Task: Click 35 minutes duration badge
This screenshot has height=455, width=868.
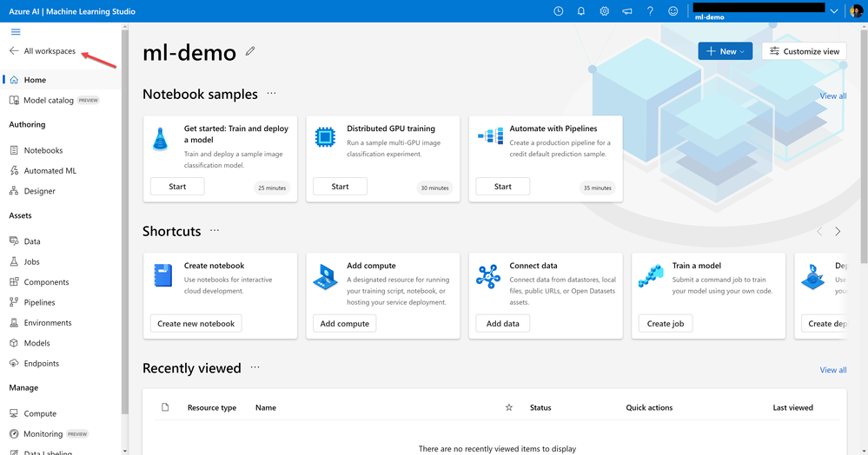Action: click(x=597, y=188)
